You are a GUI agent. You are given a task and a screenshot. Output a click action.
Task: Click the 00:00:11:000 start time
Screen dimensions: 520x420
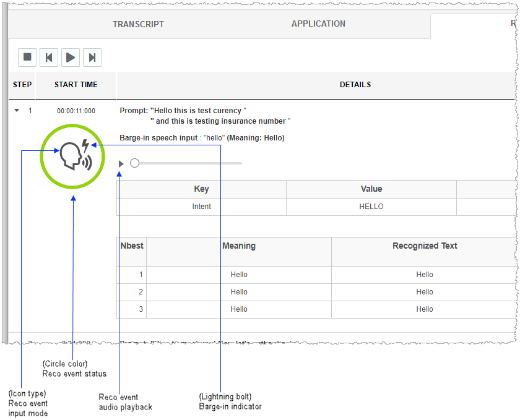coord(76,111)
